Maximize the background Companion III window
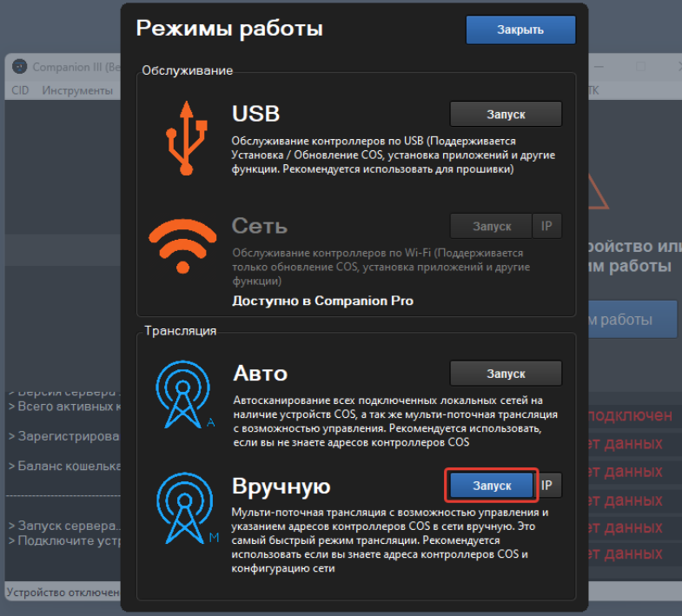The image size is (682, 616). click(640, 67)
